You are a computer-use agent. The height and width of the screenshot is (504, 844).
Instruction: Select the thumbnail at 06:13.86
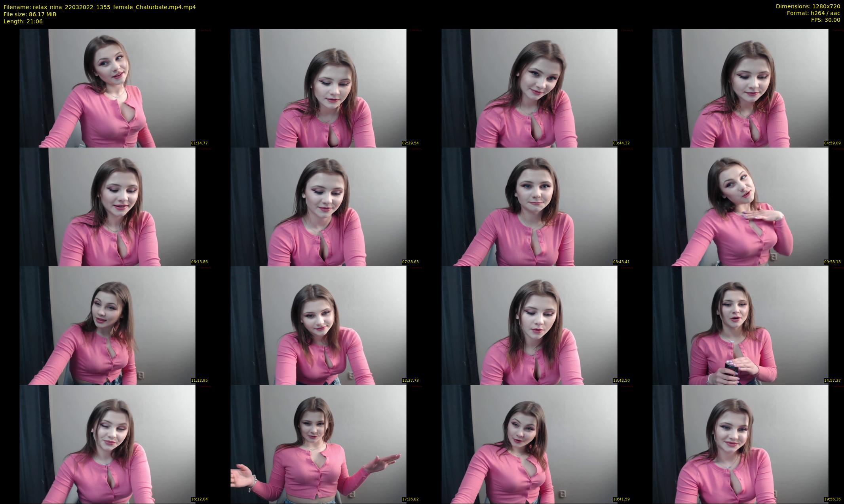tap(107, 207)
